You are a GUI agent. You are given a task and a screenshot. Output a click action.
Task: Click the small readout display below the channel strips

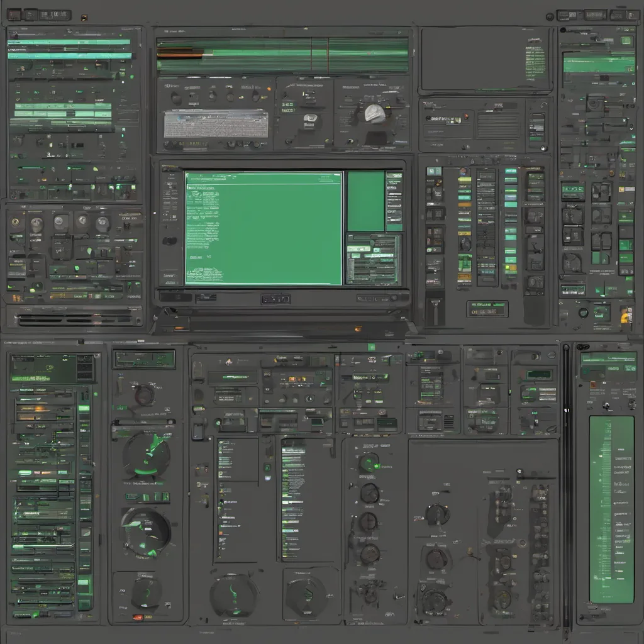[487, 308]
